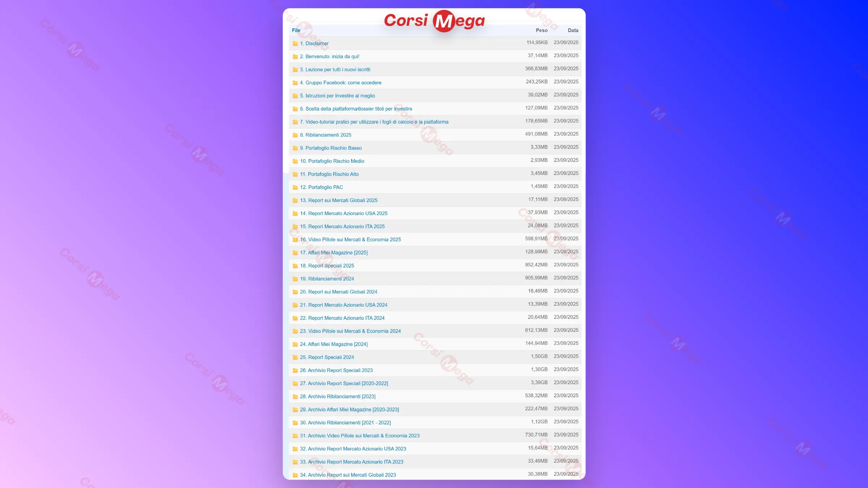868x488 pixels.
Task: Open 9. Portafoglio Rischio Basso link
Action: pos(333,148)
